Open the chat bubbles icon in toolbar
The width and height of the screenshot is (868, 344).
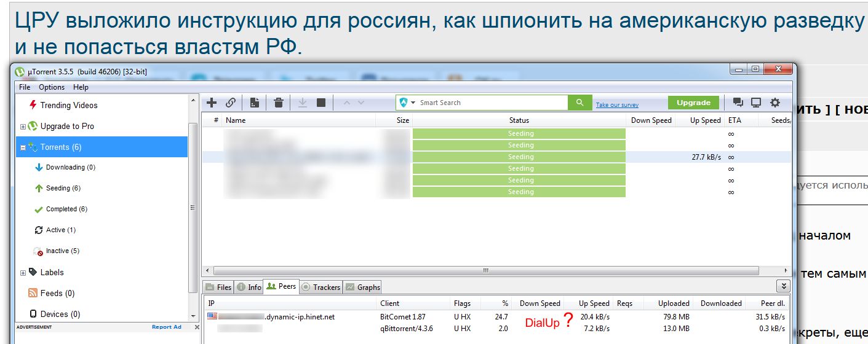tap(738, 103)
